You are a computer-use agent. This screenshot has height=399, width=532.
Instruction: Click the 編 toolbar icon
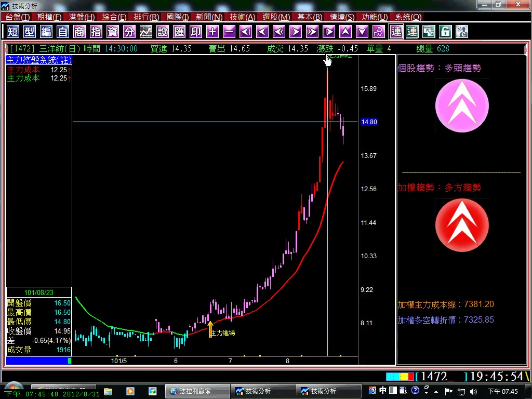(x=46, y=32)
